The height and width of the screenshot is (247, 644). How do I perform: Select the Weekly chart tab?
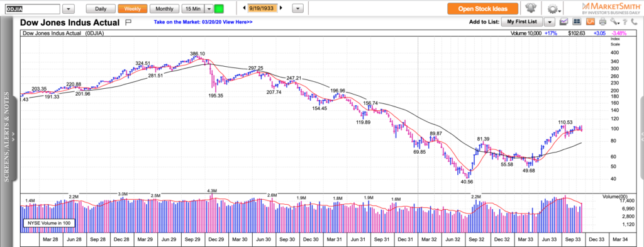tap(132, 9)
